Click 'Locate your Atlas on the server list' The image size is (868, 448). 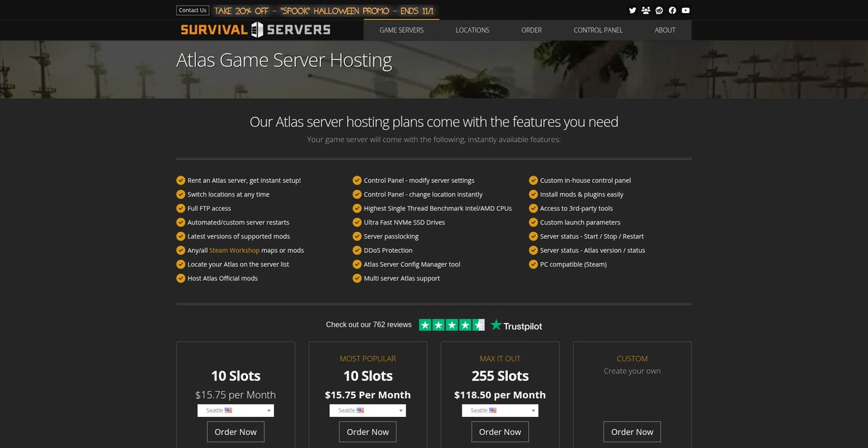(238, 264)
